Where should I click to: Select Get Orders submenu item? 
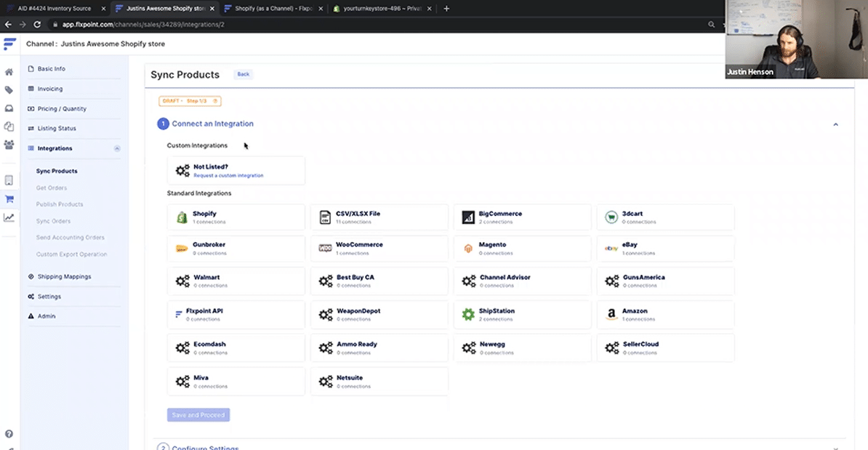[x=52, y=188]
